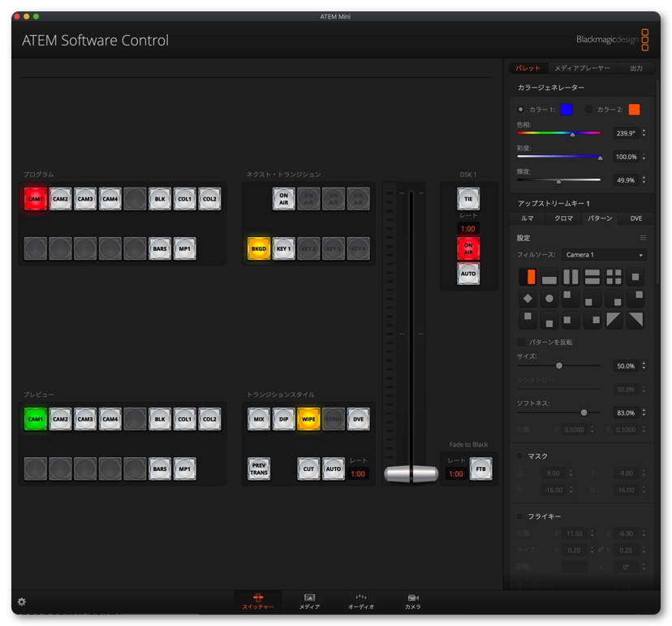Select the circle wipe pattern icon

(x=549, y=298)
